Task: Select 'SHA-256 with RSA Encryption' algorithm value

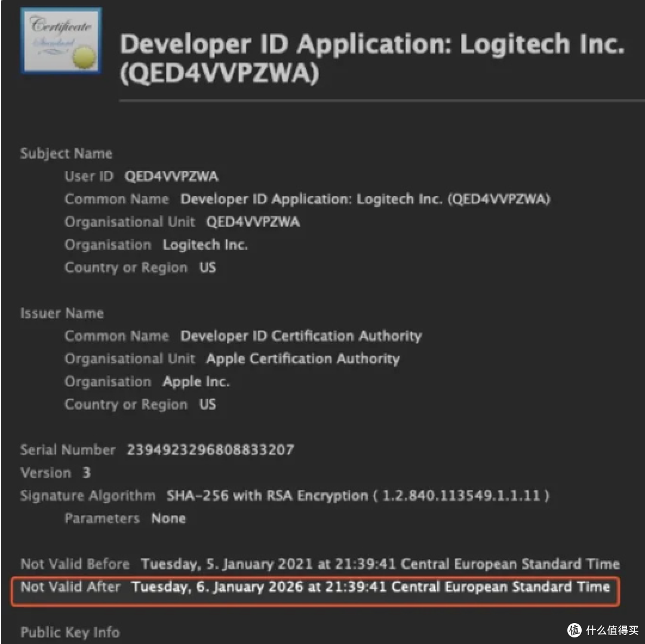Action: point(358,495)
